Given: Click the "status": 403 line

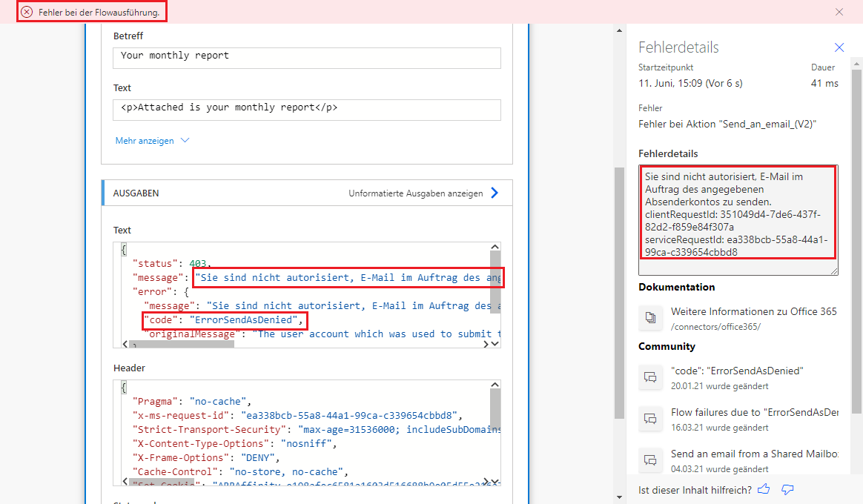Looking at the screenshot, I should (x=172, y=264).
